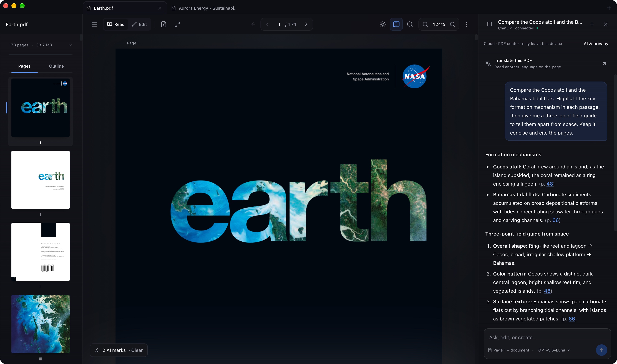The image size is (617, 364).
Task: Toggle the brightness/theme sun icon
Action: click(x=383, y=24)
